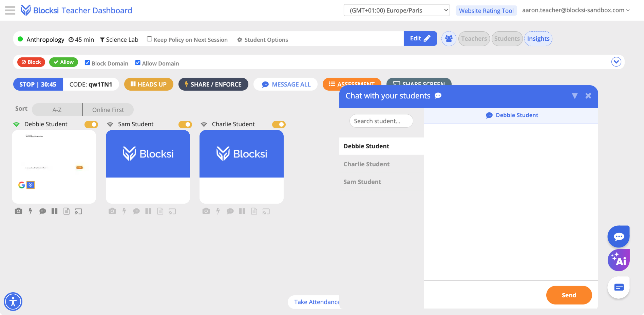
Task: Toggle Debbie Student's yellow switch
Action: [91, 125]
